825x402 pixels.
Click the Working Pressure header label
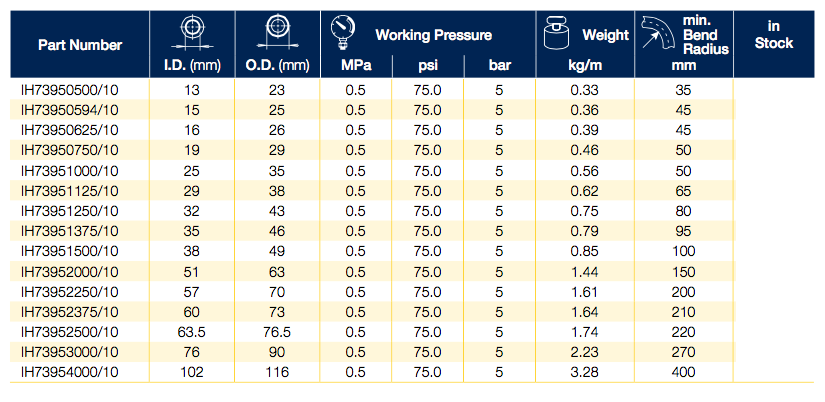pyautogui.click(x=433, y=35)
